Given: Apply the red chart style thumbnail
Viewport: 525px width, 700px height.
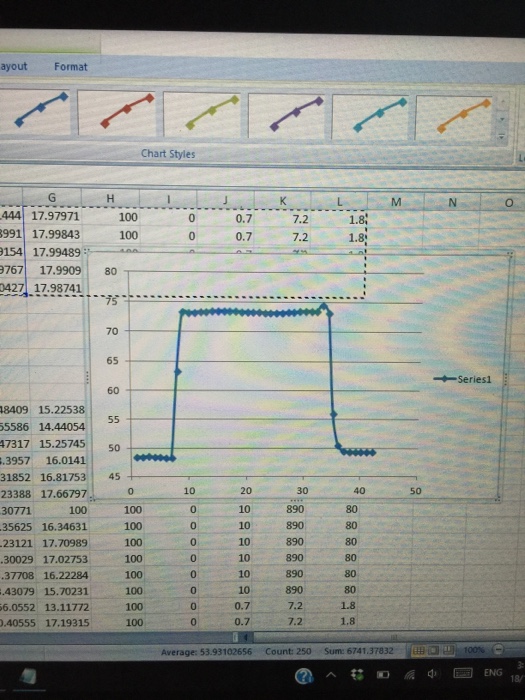Looking at the screenshot, I should [117, 112].
